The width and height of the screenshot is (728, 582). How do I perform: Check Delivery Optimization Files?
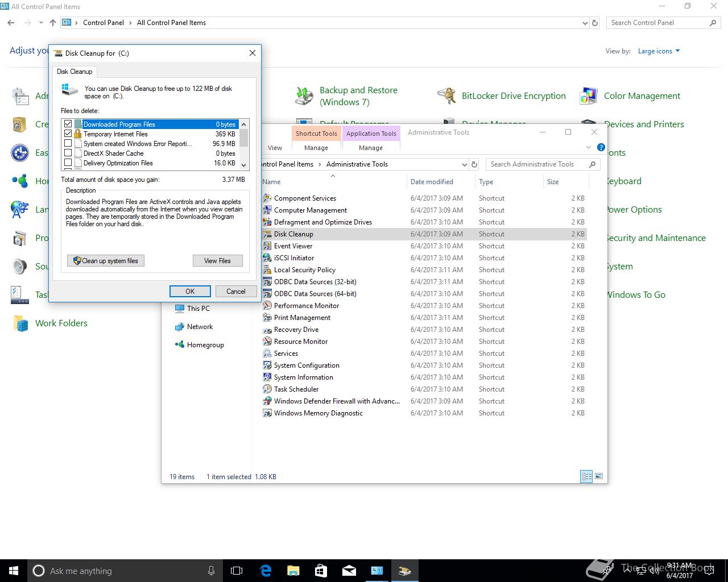coord(68,163)
